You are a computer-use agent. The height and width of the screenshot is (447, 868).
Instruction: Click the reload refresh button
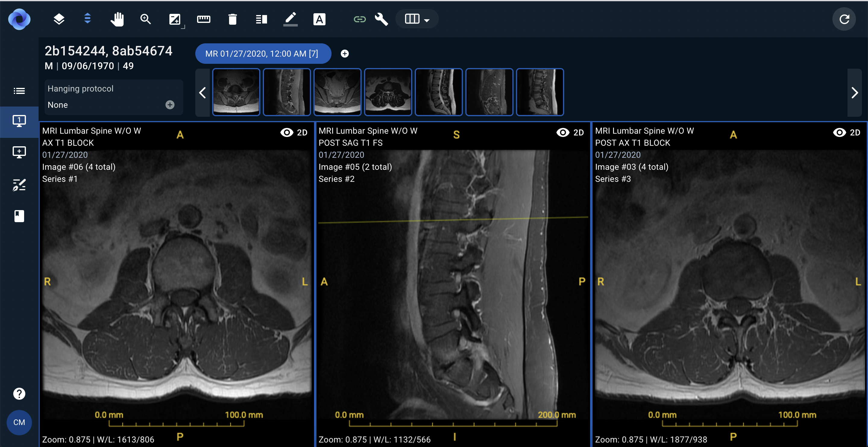coord(844,19)
